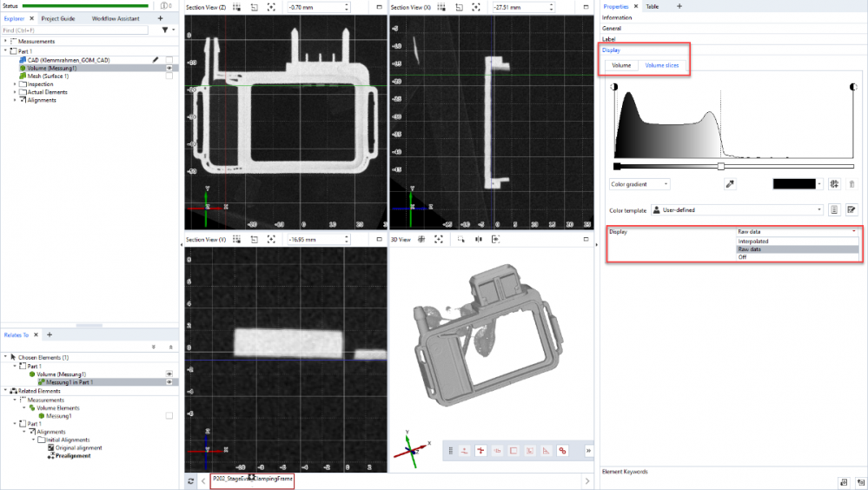
Task: Click the filter funnel icon in Explorer
Action: pyautogui.click(x=165, y=30)
